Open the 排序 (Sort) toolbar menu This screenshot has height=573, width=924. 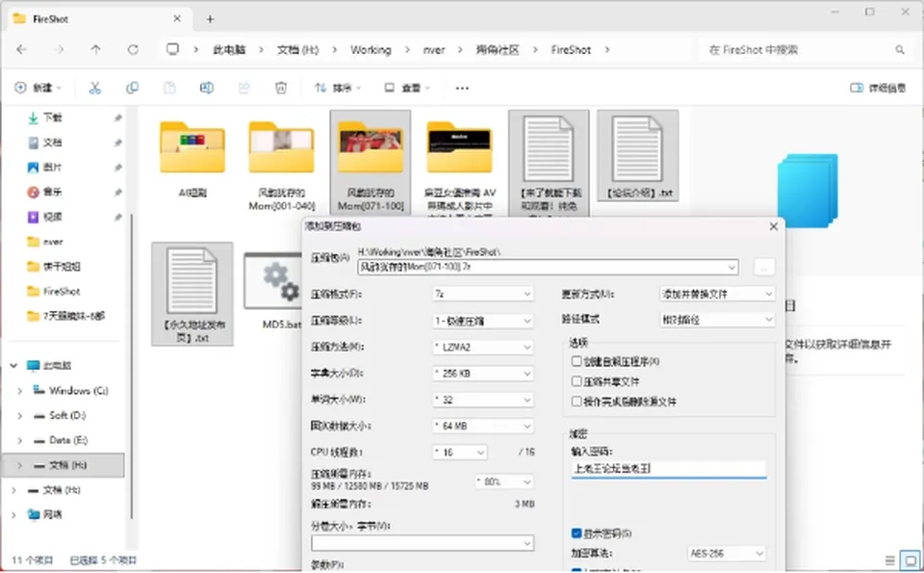[338, 89]
